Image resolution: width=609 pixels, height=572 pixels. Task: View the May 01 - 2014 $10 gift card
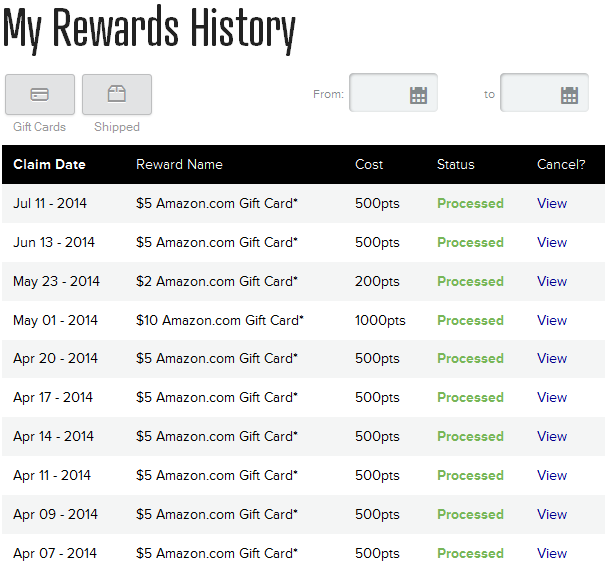552,320
